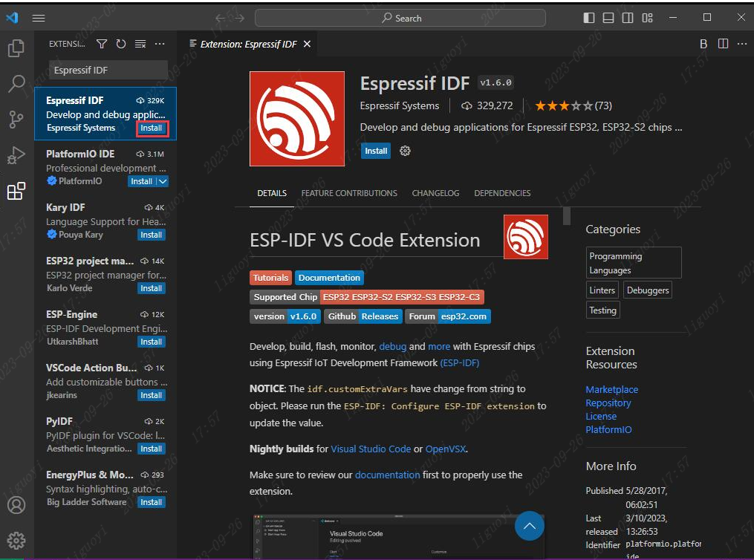
Task: Click the top command center Search box
Action: pos(400,19)
